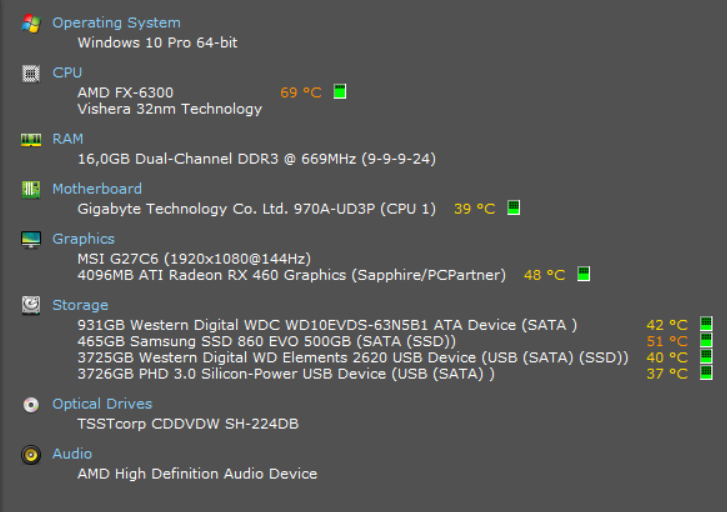Click the Audio speaker icon
This screenshot has height=512, width=727.
pyautogui.click(x=31, y=454)
